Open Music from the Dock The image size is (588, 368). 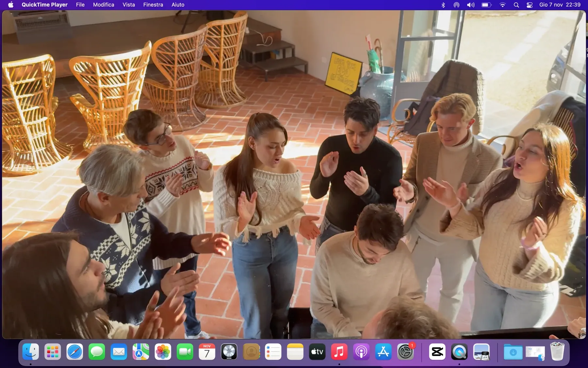coord(339,352)
